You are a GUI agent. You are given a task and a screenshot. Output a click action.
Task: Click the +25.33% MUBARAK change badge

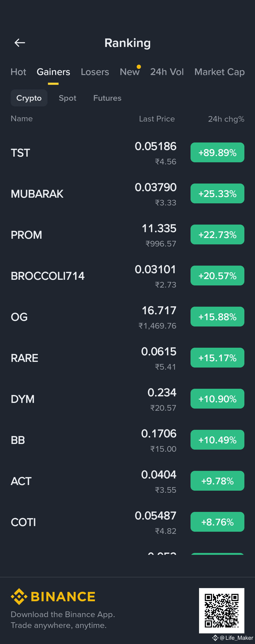(217, 194)
